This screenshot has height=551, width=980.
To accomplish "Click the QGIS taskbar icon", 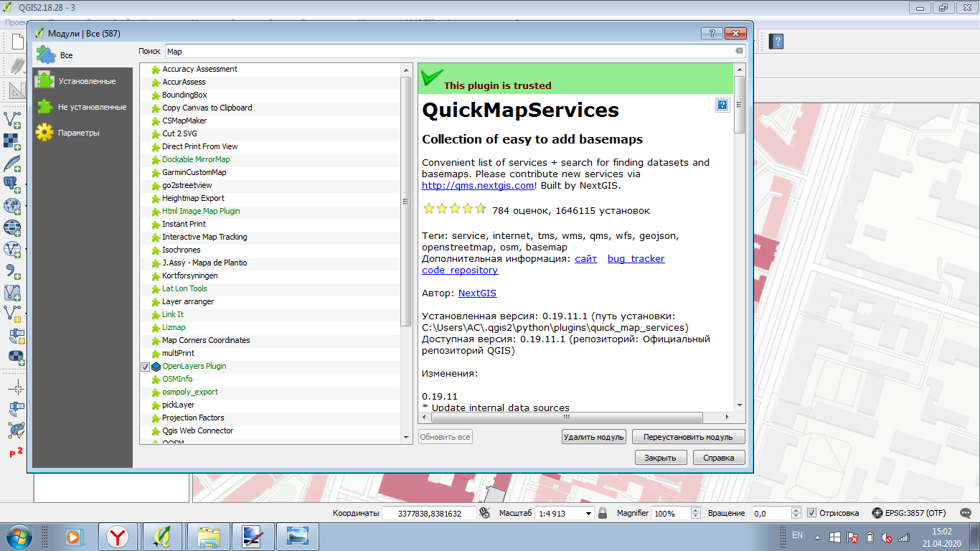I will (162, 536).
